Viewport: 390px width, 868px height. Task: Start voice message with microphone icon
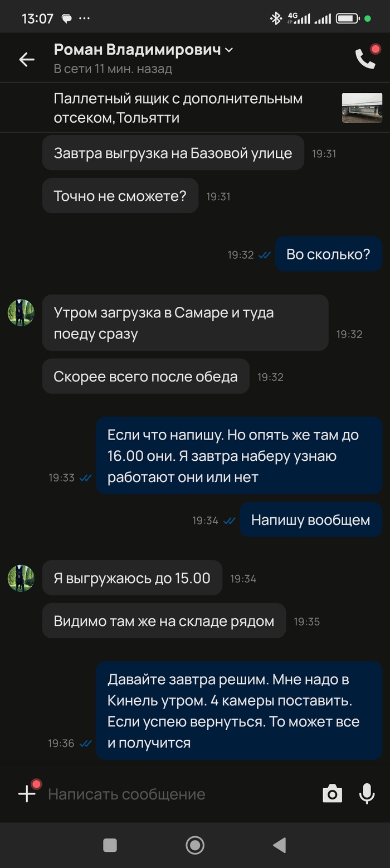(x=367, y=793)
